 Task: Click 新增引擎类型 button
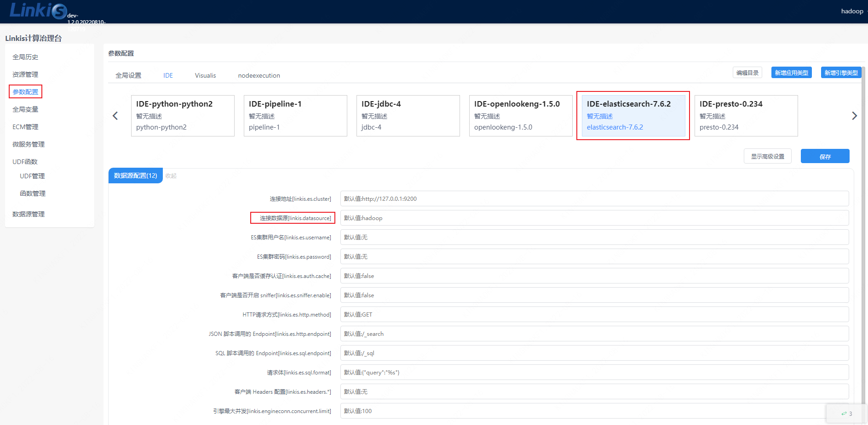[841, 73]
